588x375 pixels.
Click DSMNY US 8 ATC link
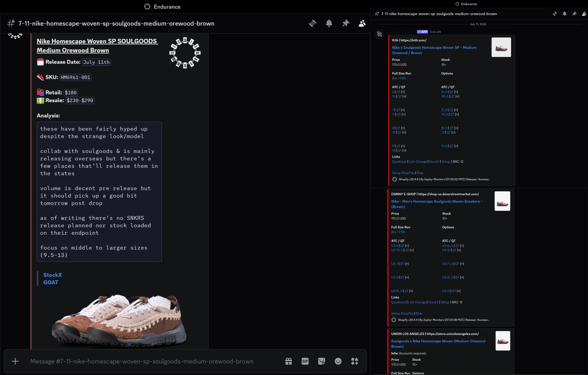[393, 277]
